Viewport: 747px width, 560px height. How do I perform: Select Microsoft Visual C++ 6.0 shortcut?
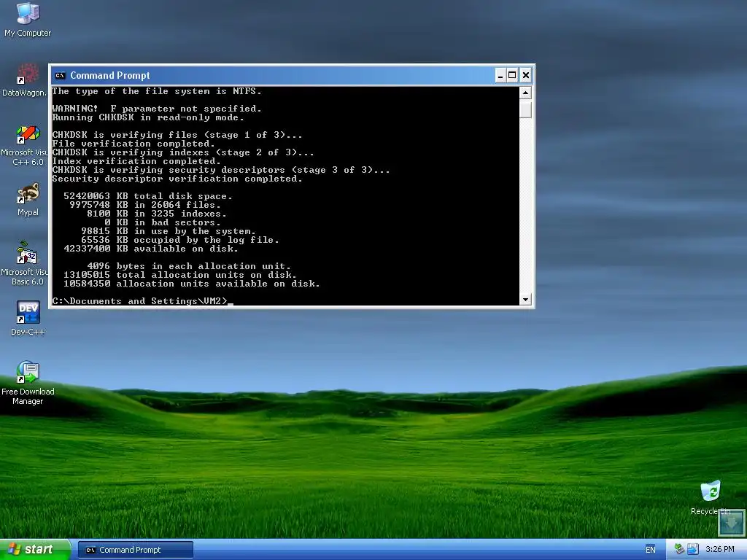(27, 145)
